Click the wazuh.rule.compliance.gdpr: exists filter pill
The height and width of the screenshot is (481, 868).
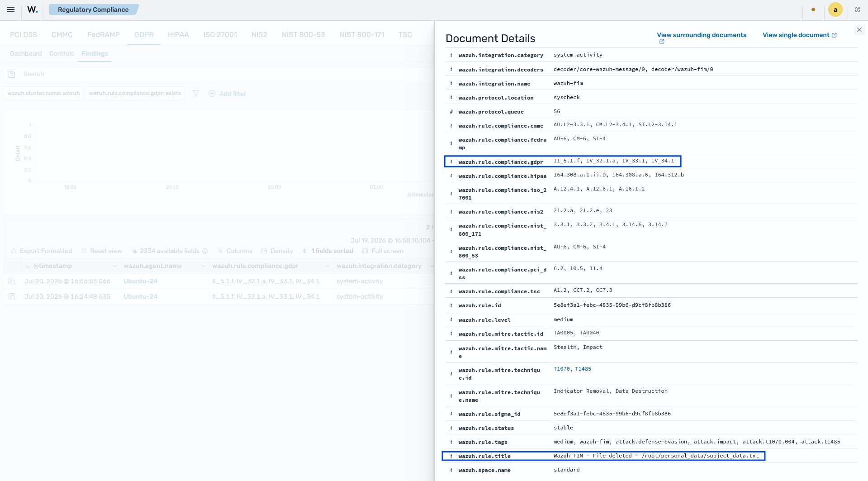click(135, 93)
